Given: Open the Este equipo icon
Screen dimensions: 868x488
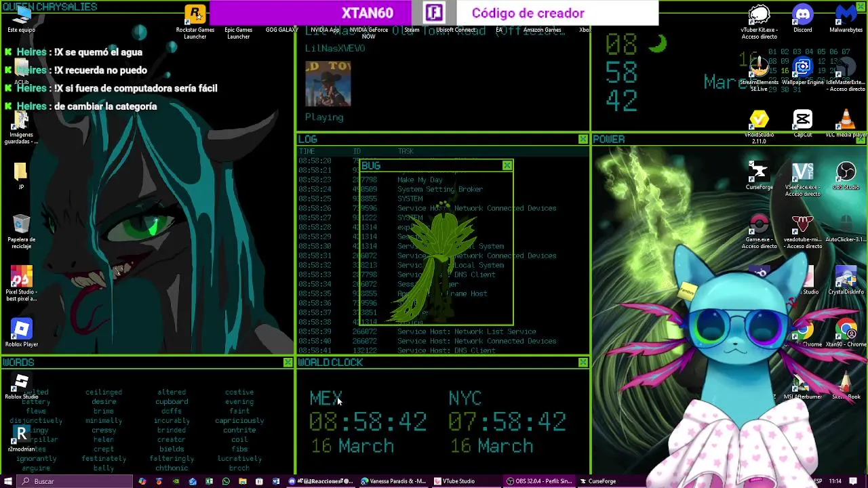Looking at the screenshot, I should coord(22,18).
